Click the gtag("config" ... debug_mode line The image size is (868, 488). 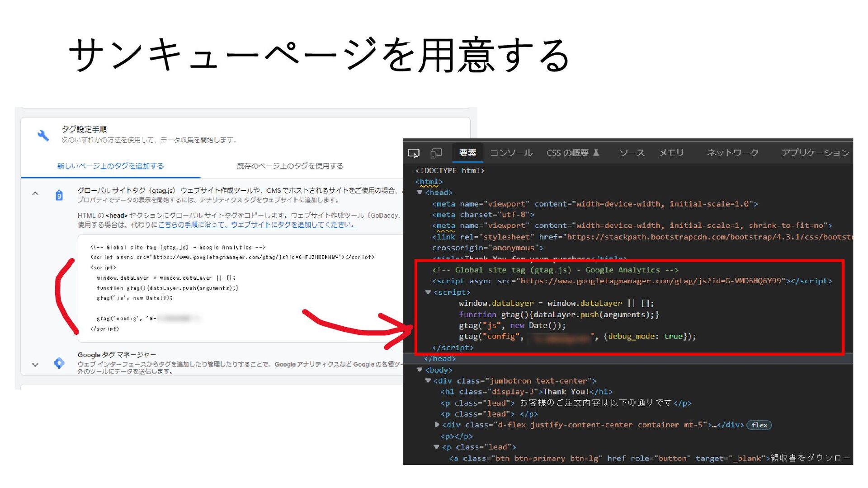tap(577, 337)
